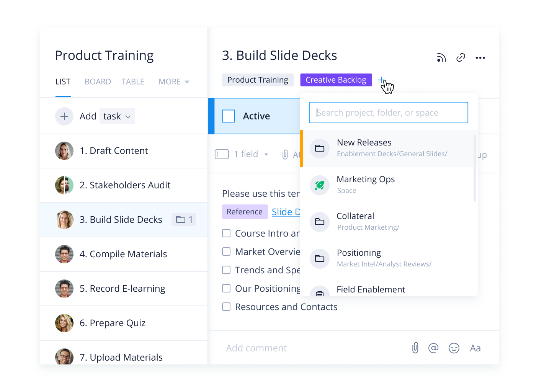The width and height of the screenshot is (539, 392).
Task: Focus the Search project, folder, or space field
Action: [x=389, y=113]
